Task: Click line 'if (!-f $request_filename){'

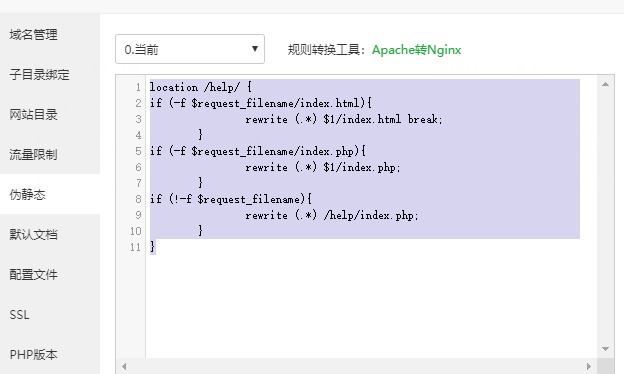Action: [231, 199]
